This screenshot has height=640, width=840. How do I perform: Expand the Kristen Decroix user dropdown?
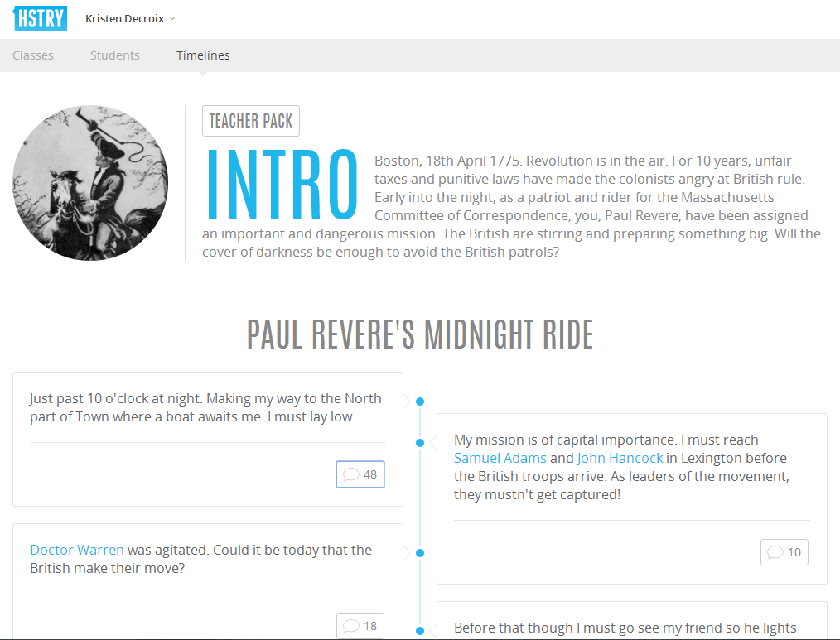coord(130,19)
